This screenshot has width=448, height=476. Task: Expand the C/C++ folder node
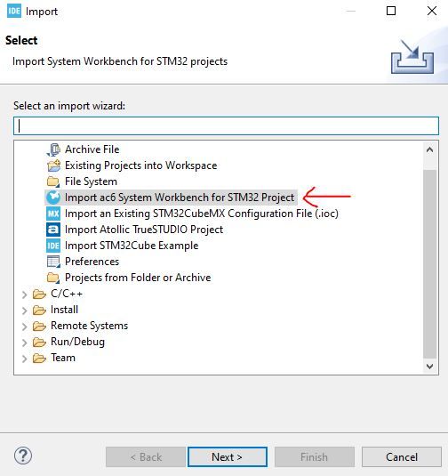25,294
